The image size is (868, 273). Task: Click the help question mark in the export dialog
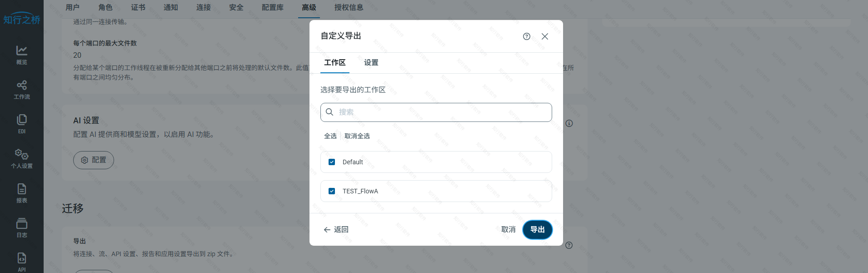pyautogui.click(x=526, y=36)
